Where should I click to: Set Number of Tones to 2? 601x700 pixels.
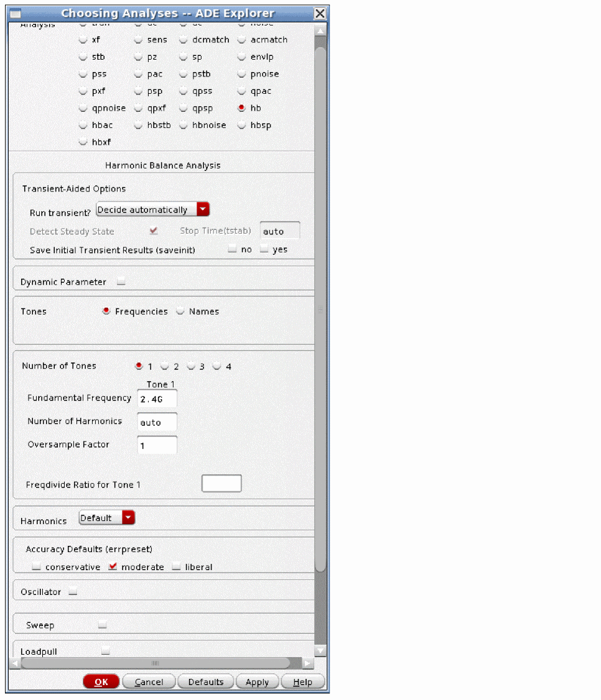165,367
